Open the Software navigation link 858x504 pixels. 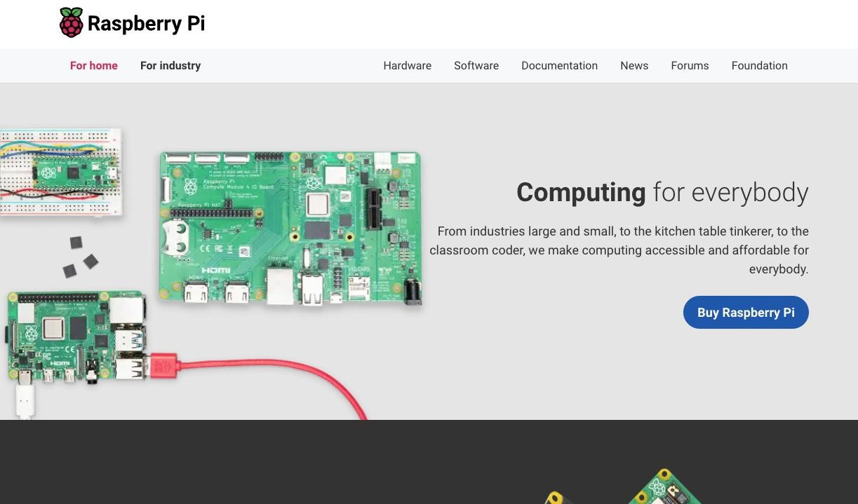[476, 66]
